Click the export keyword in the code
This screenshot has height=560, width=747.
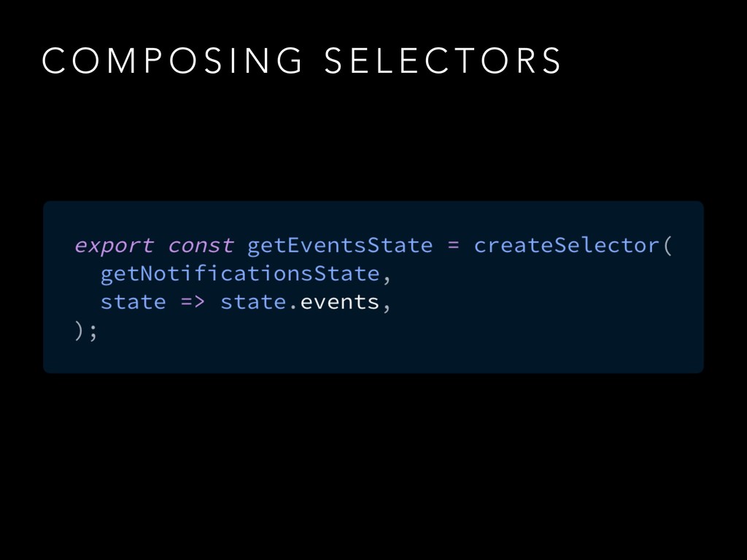pos(115,246)
